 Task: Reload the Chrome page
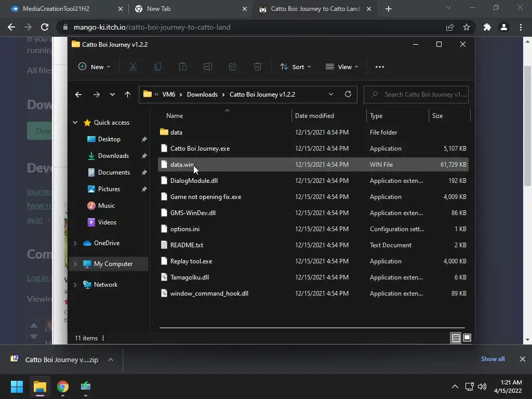(x=45, y=27)
